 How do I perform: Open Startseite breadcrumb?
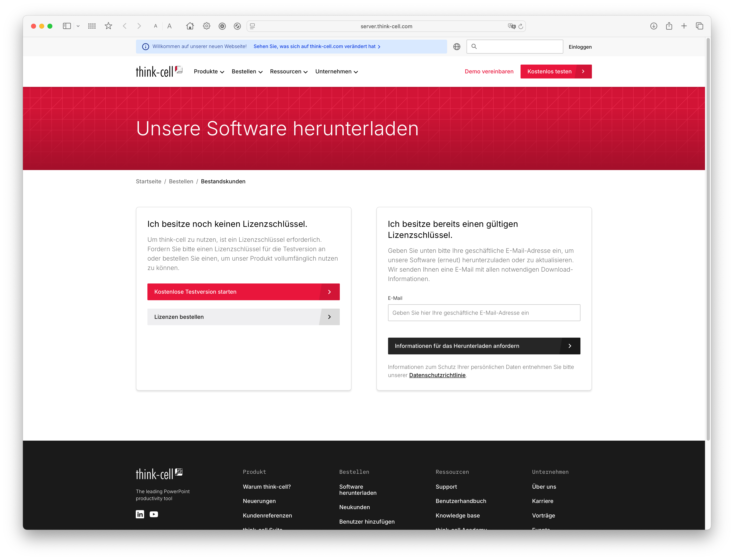(148, 181)
